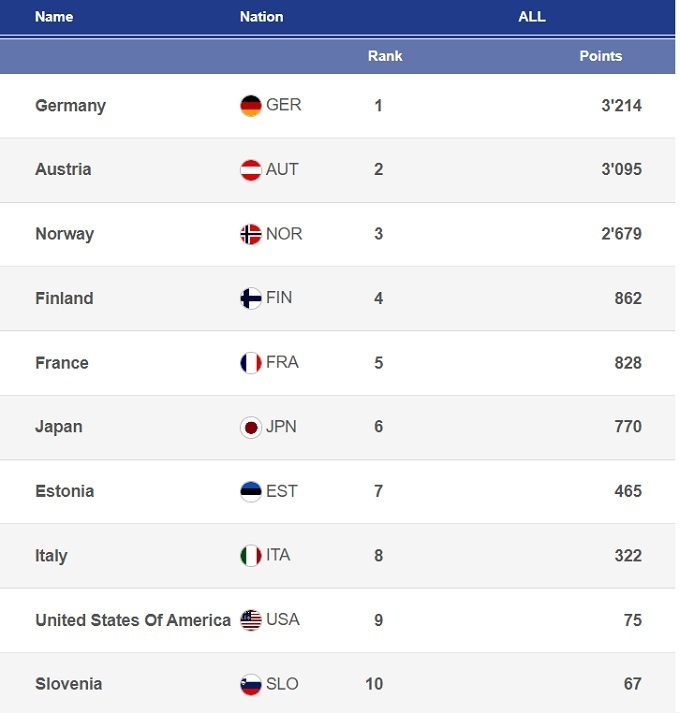Click the Slovenia flag icon
This screenshot has height=713, width=680.
click(x=251, y=684)
